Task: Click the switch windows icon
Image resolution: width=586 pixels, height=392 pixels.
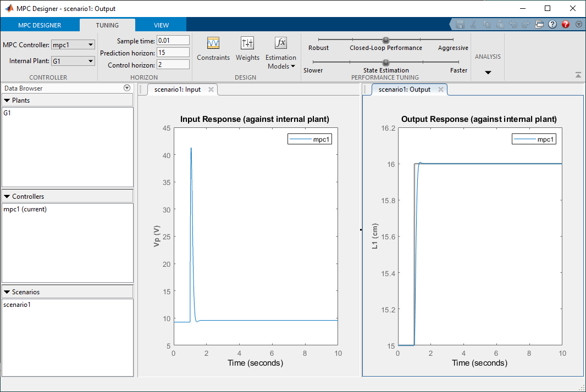Action: pyautogui.click(x=539, y=25)
